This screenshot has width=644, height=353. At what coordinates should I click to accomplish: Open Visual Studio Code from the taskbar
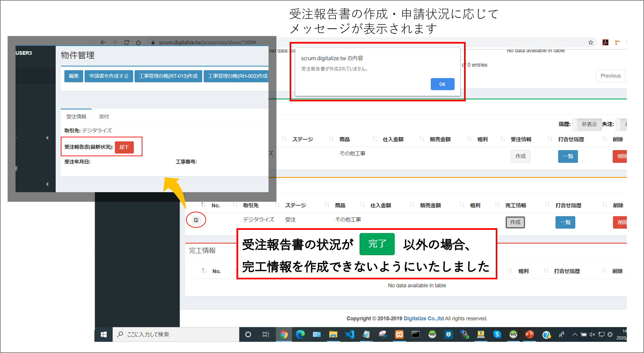click(350, 335)
